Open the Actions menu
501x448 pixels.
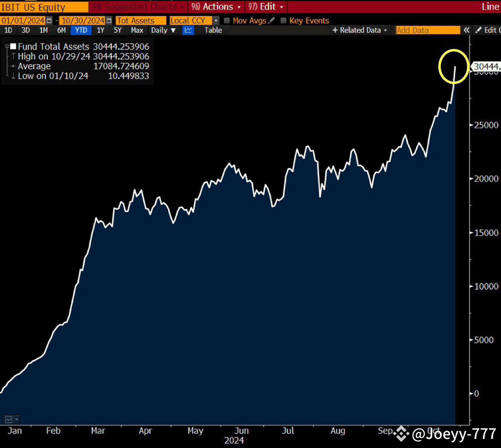(216, 7)
